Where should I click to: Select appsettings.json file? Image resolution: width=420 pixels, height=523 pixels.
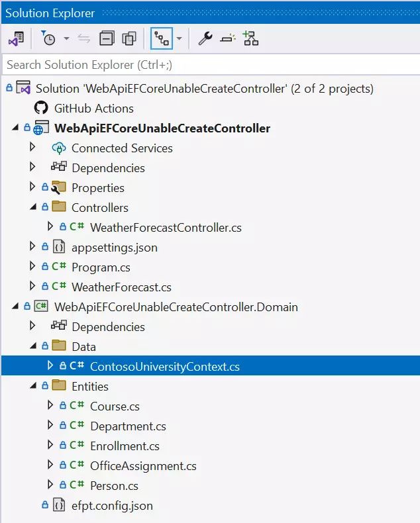pyautogui.click(x=114, y=248)
